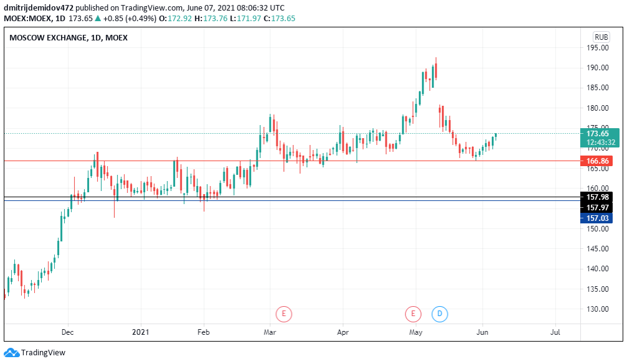Viewport: 627px width, 364px height.
Task: Click the 195.00 price scale label
Action: 597,48
